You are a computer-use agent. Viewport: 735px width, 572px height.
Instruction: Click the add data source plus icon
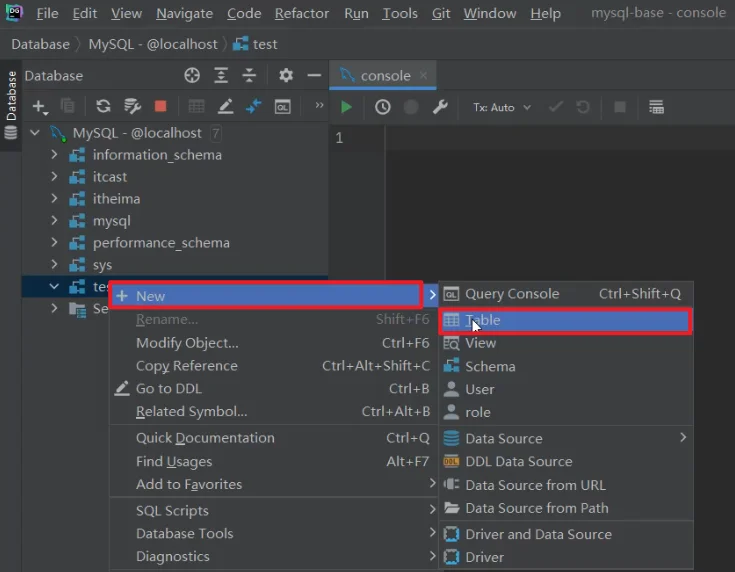(40, 107)
